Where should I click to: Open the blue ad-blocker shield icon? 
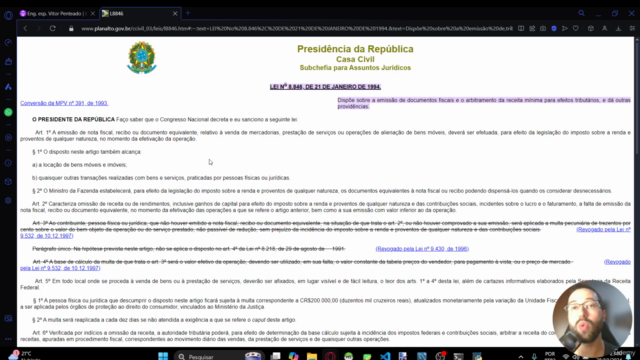554,29
